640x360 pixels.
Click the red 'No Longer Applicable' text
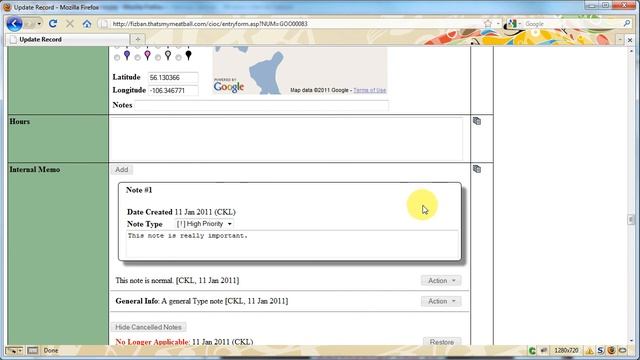(152, 342)
